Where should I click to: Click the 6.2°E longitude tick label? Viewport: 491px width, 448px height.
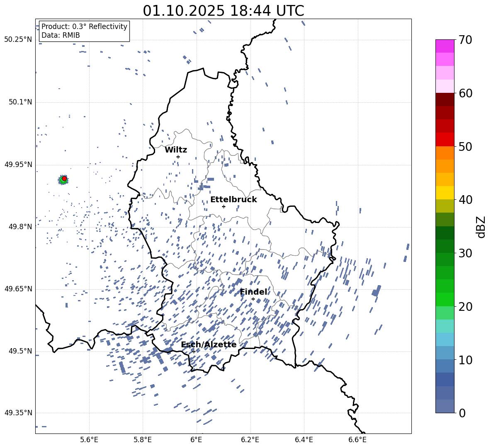(x=250, y=439)
